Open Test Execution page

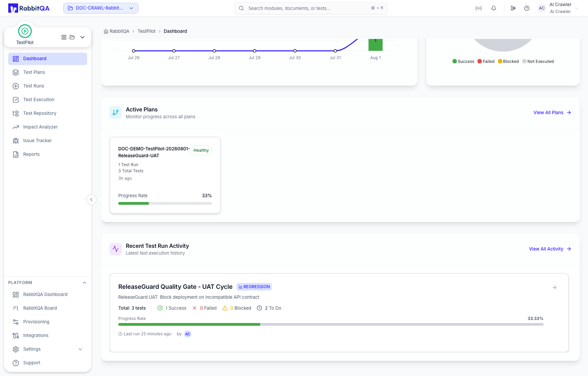48,99
